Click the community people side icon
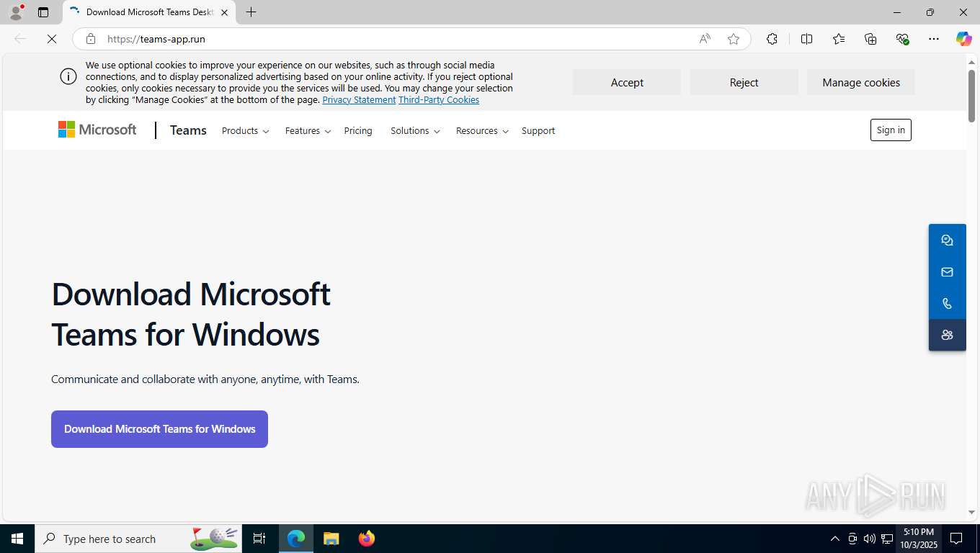The image size is (980, 553). 947,335
